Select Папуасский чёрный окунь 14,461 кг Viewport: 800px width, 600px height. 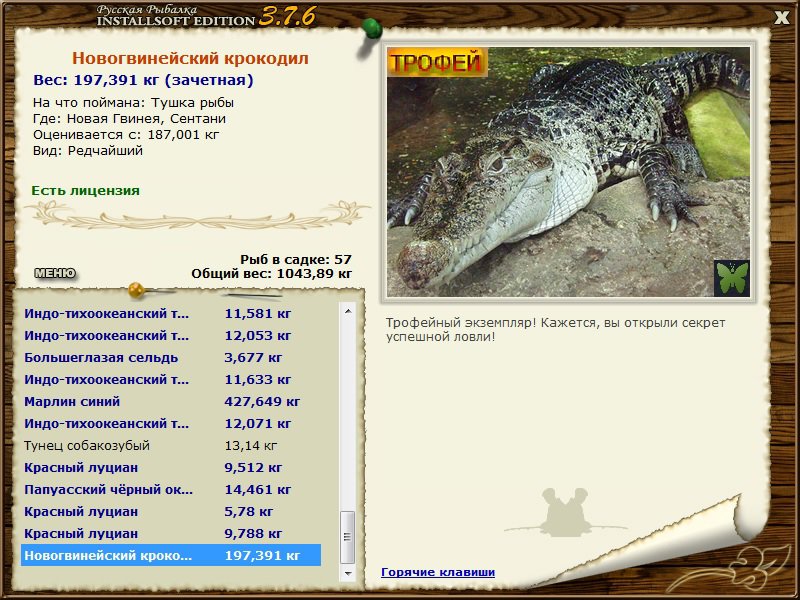pyautogui.click(x=171, y=489)
